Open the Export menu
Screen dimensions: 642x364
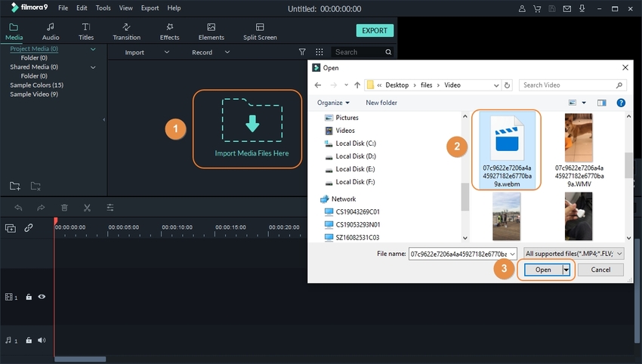tap(150, 8)
